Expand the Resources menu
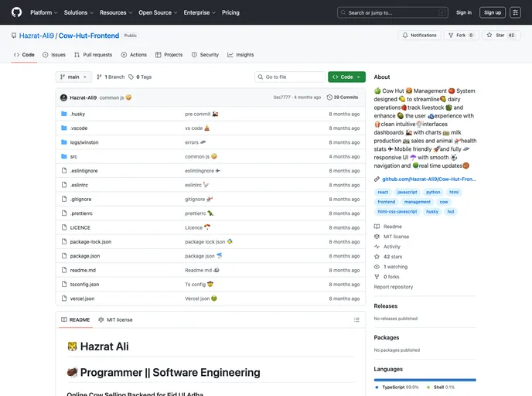The image size is (532, 396). [116, 12]
